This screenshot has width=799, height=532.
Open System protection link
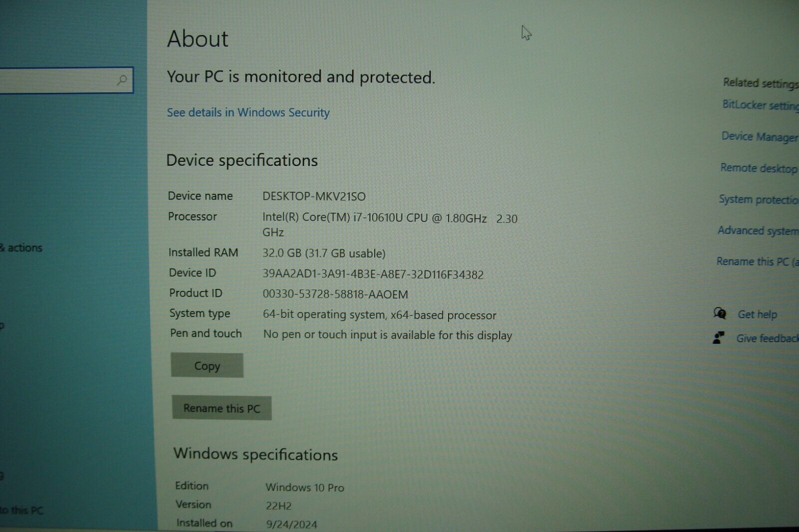point(759,200)
